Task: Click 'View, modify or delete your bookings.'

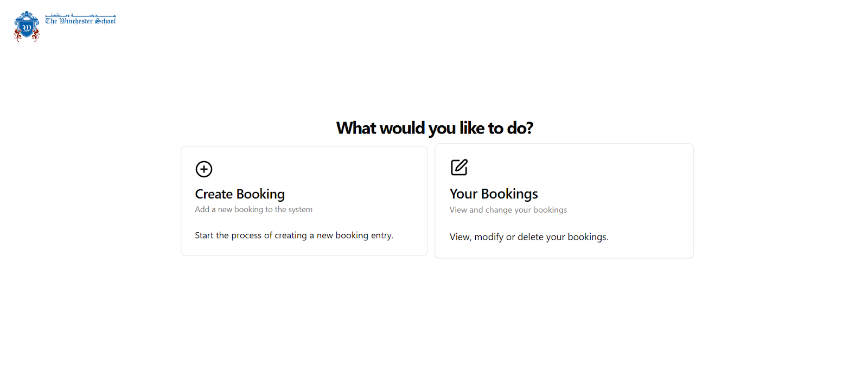Action: coord(529,237)
